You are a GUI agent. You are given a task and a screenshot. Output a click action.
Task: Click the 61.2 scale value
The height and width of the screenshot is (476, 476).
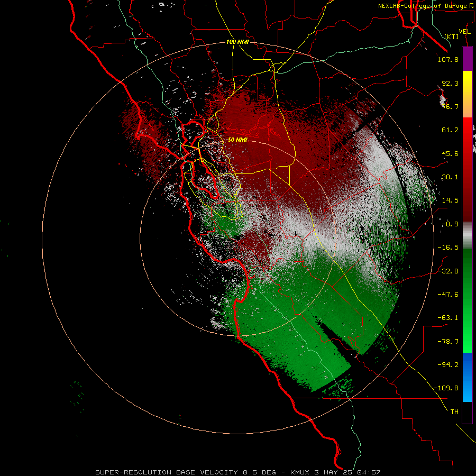click(450, 130)
